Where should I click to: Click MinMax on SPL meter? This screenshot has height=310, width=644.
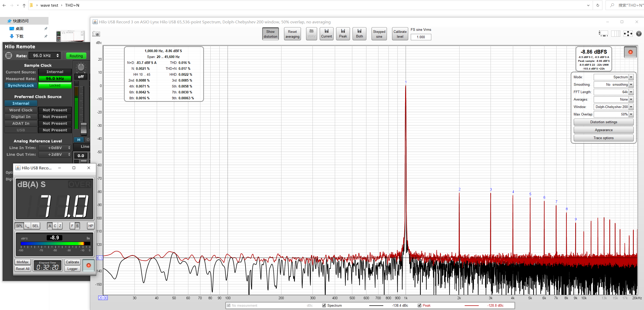(x=23, y=262)
